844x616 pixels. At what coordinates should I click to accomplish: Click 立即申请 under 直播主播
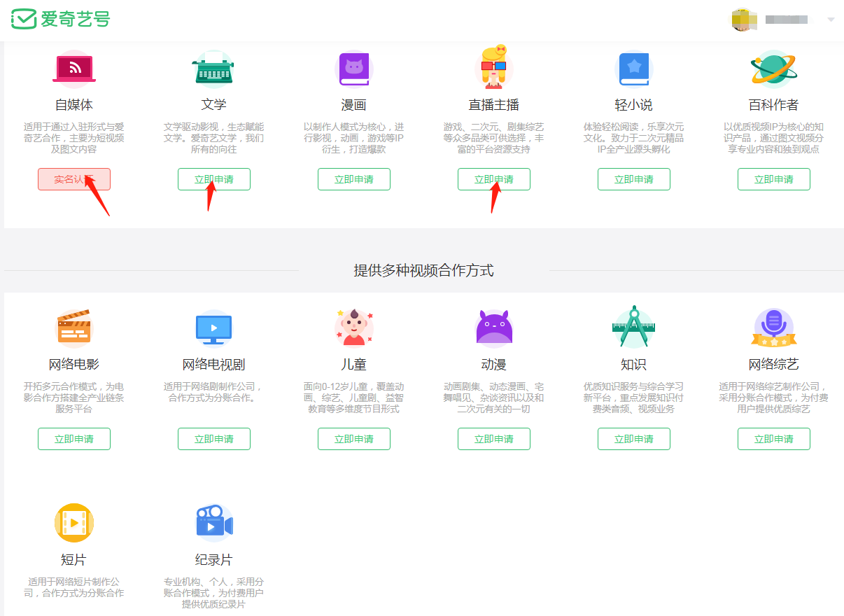tap(493, 179)
